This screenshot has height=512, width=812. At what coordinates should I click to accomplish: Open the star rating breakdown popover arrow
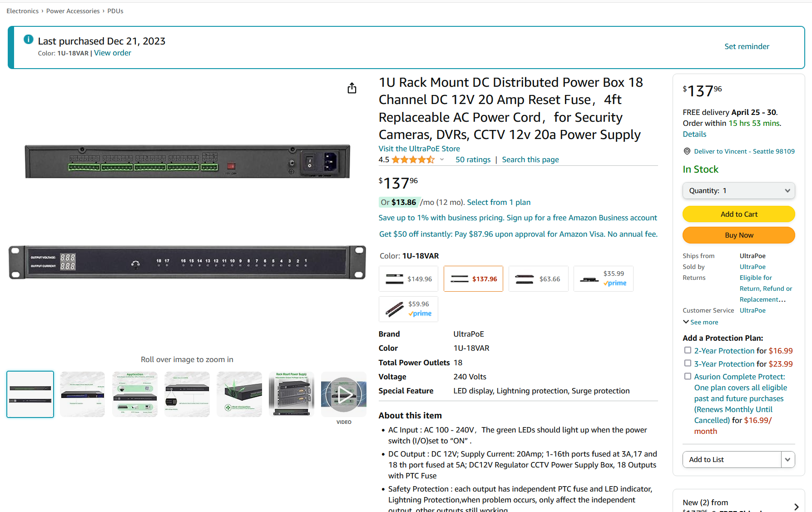pyautogui.click(x=442, y=159)
